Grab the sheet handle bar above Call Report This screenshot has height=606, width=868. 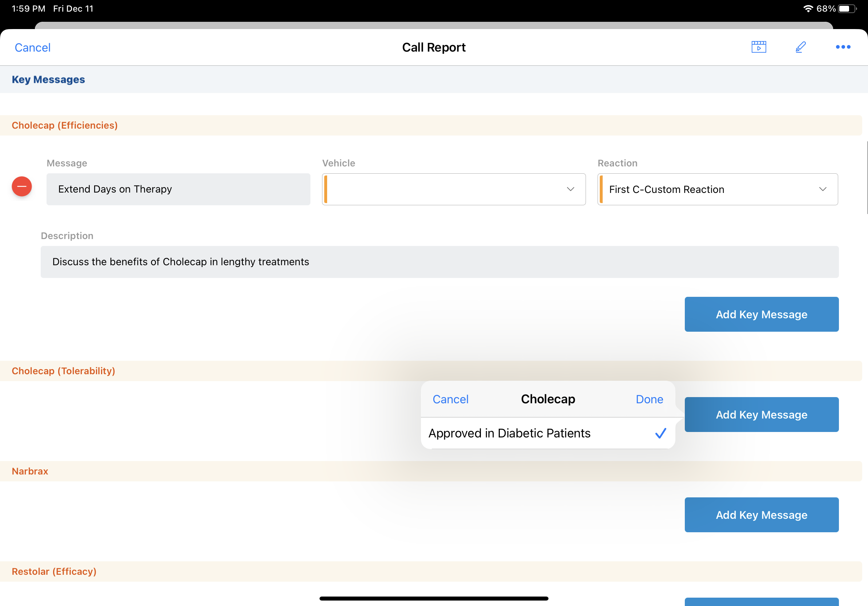434,25
